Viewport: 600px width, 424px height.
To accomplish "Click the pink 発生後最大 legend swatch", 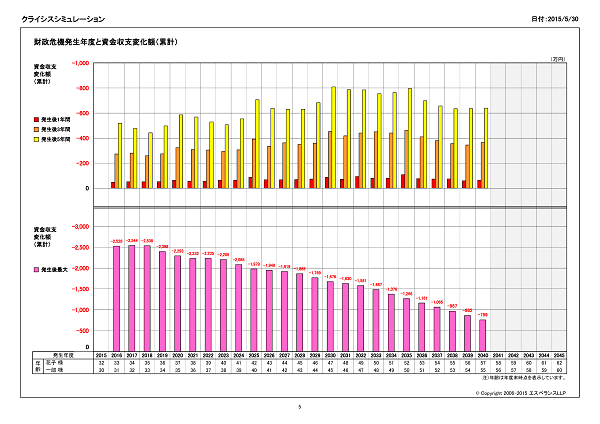I will [36, 269].
